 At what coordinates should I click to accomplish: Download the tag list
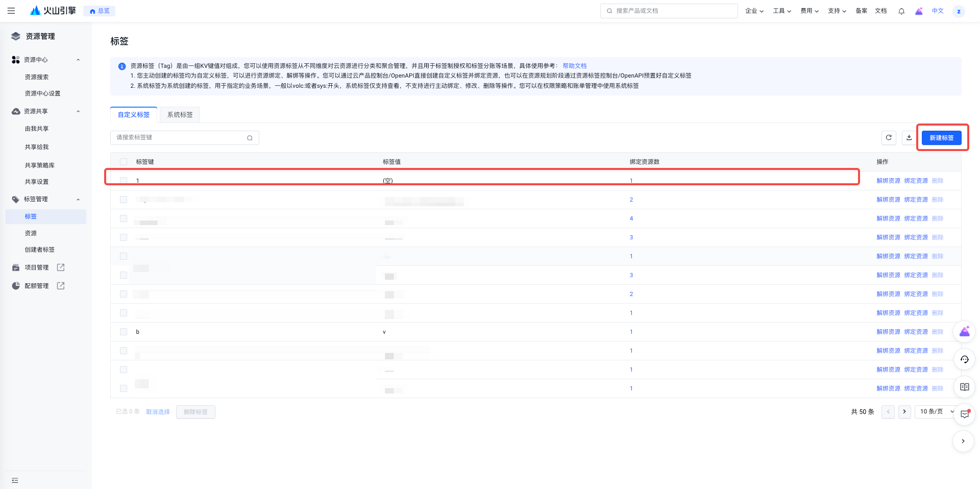point(909,138)
